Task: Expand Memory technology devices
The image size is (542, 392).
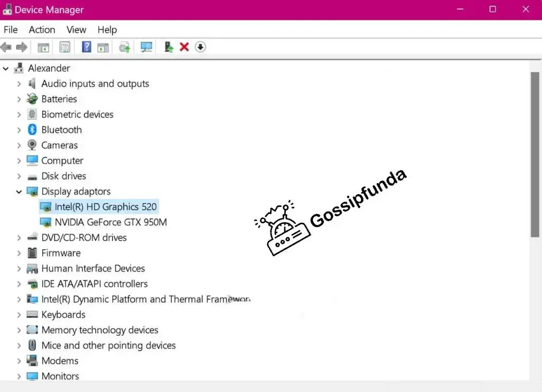Action: click(19, 330)
